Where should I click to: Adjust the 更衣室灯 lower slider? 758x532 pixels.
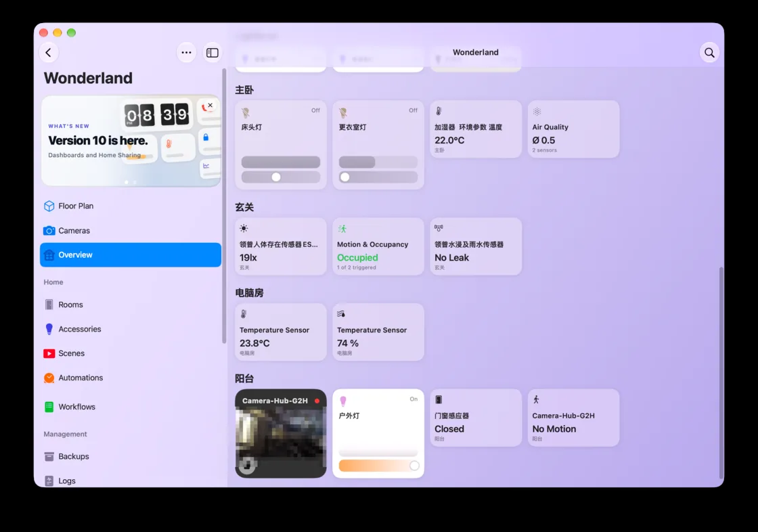(x=378, y=177)
